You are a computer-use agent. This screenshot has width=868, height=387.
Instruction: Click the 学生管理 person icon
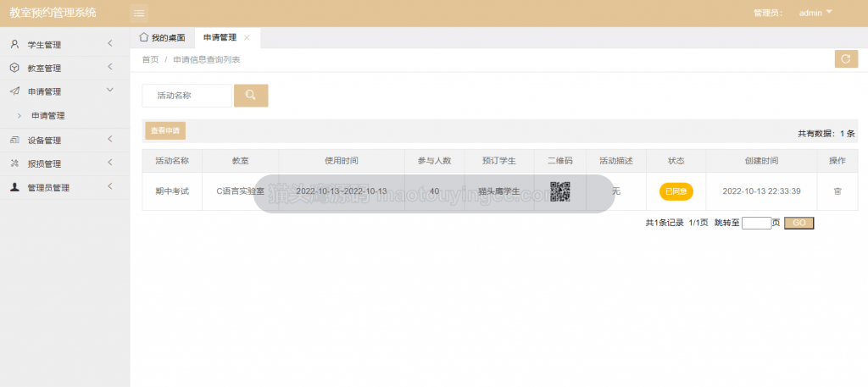coord(15,45)
